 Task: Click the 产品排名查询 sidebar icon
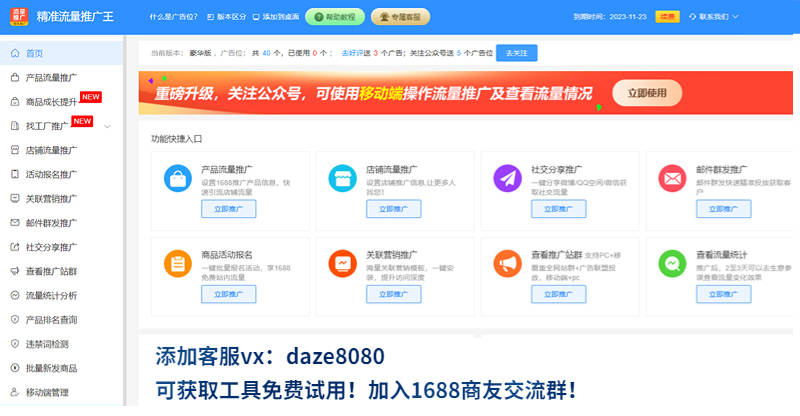tap(15, 320)
